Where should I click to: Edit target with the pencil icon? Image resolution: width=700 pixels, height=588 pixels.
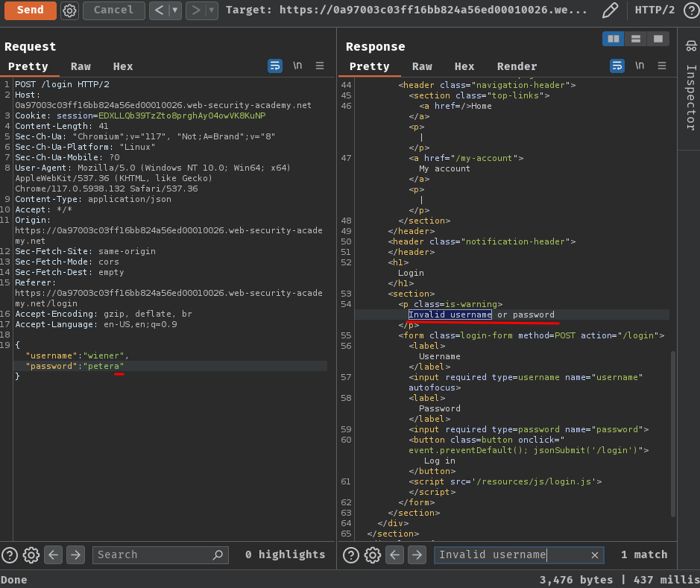(610, 10)
